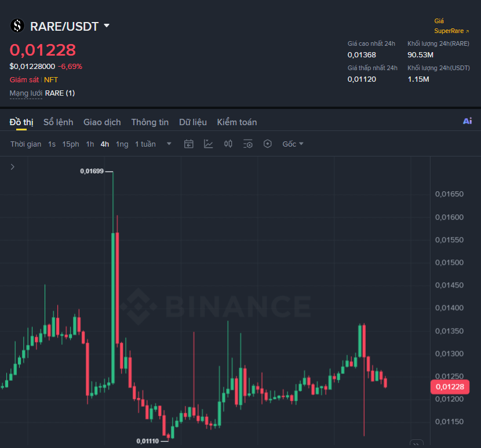Switch to the Đồ thị tab
The height and width of the screenshot is (448, 481).
(x=21, y=122)
